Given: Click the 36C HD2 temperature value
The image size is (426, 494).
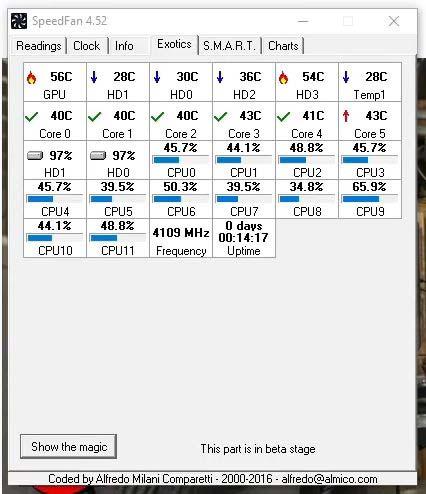Looking at the screenshot, I should click(x=250, y=77).
